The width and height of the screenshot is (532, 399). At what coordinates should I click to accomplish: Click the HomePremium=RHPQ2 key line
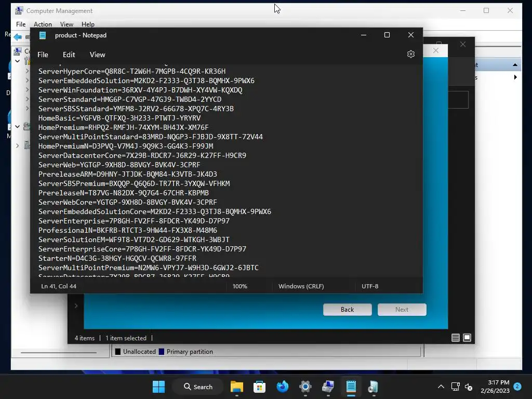[x=124, y=128]
